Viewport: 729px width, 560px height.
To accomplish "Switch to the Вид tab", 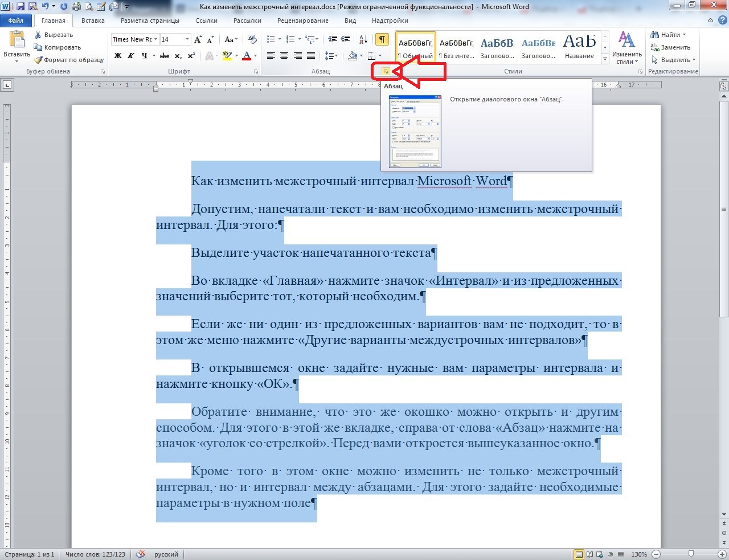I will tap(350, 21).
